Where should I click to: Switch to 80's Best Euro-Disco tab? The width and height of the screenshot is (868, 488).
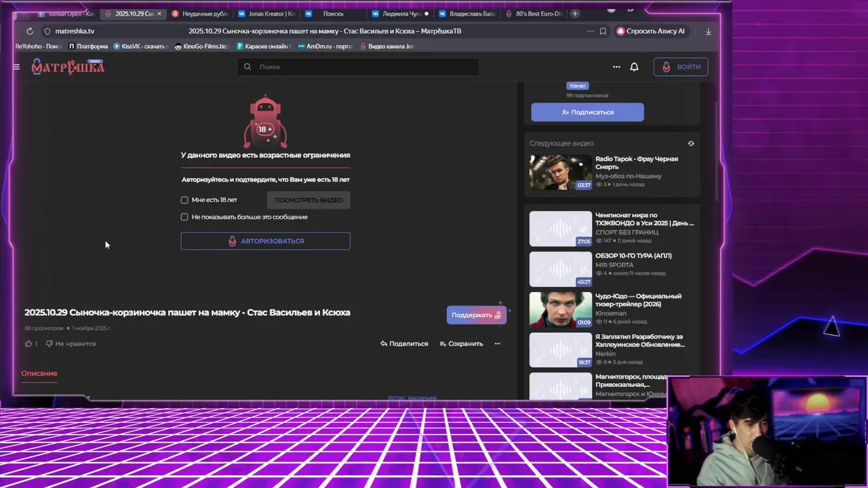click(x=534, y=14)
